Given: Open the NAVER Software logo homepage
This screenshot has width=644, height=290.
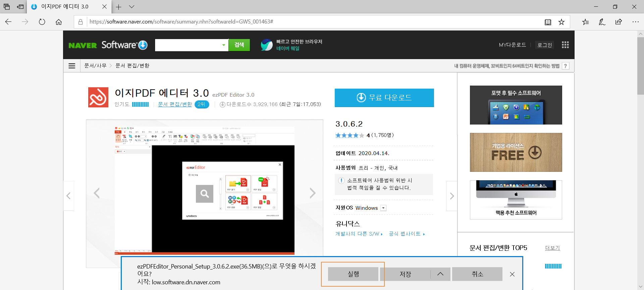Looking at the screenshot, I should 108,45.
